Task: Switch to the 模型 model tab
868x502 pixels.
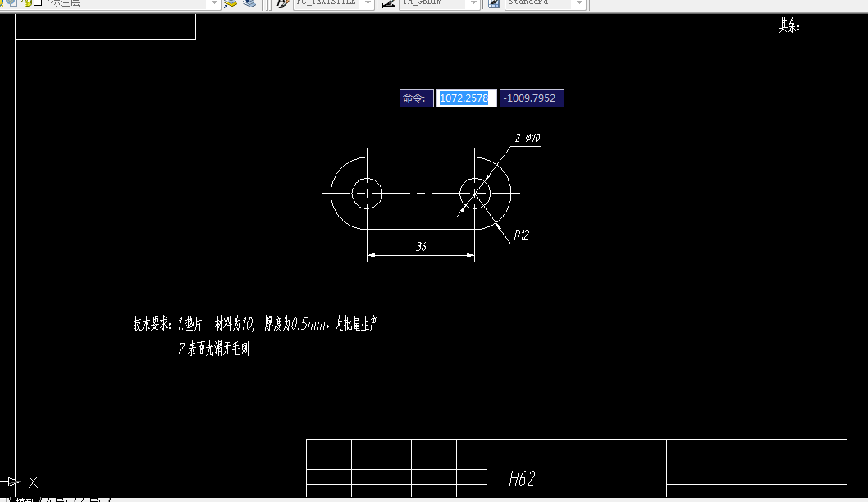Action: [25, 500]
